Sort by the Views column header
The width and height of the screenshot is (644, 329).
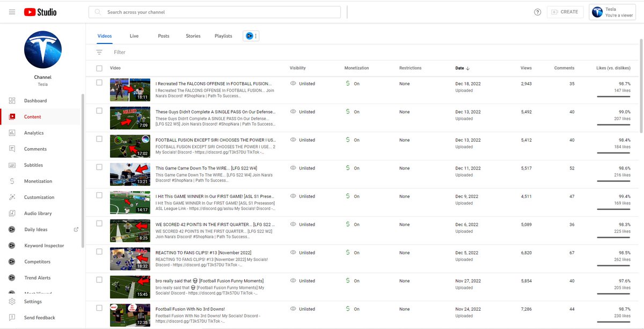coord(526,68)
